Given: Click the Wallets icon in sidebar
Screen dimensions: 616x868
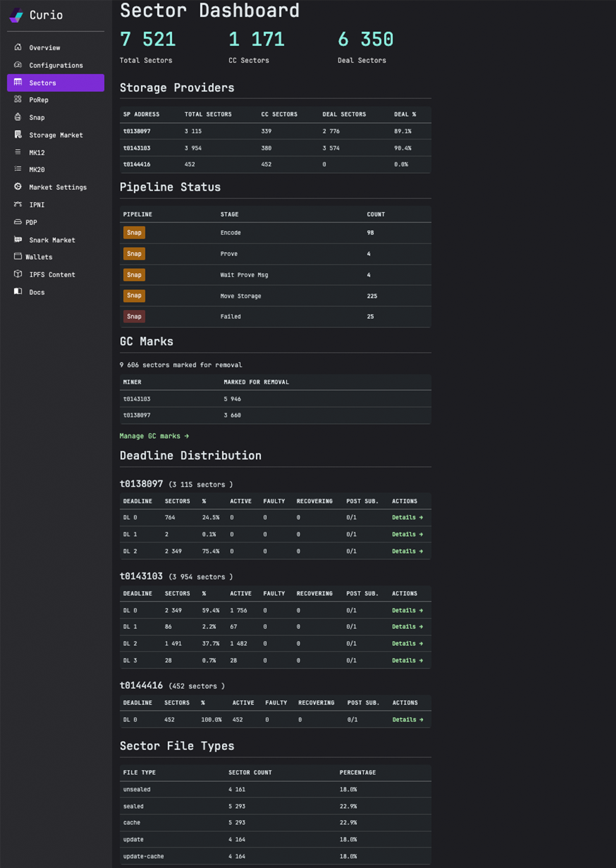Looking at the screenshot, I should pyautogui.click(x=18, y=256).
